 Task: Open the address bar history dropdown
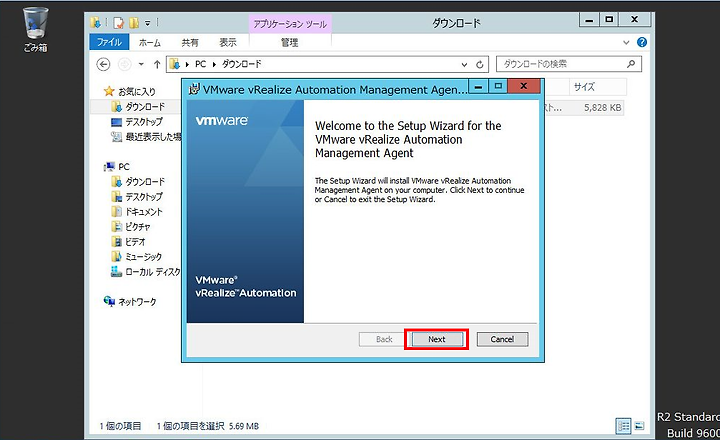(464, 65)
